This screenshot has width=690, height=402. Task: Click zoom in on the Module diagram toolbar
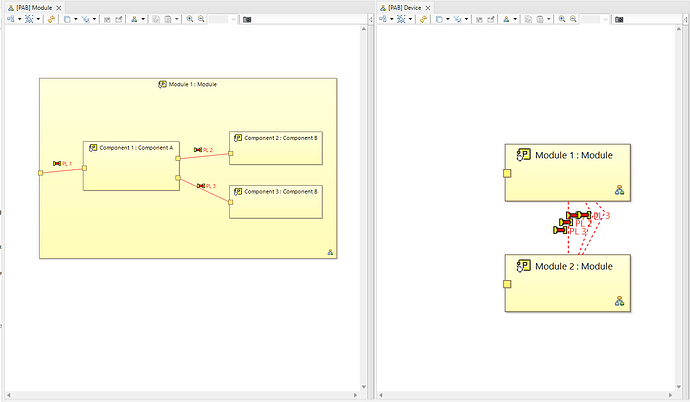click(190, 19)
